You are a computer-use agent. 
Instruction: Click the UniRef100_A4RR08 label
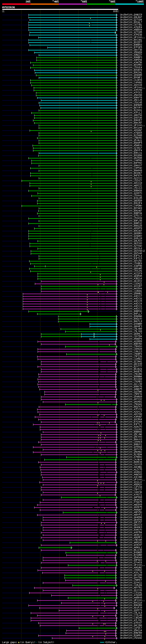point(131,598)
